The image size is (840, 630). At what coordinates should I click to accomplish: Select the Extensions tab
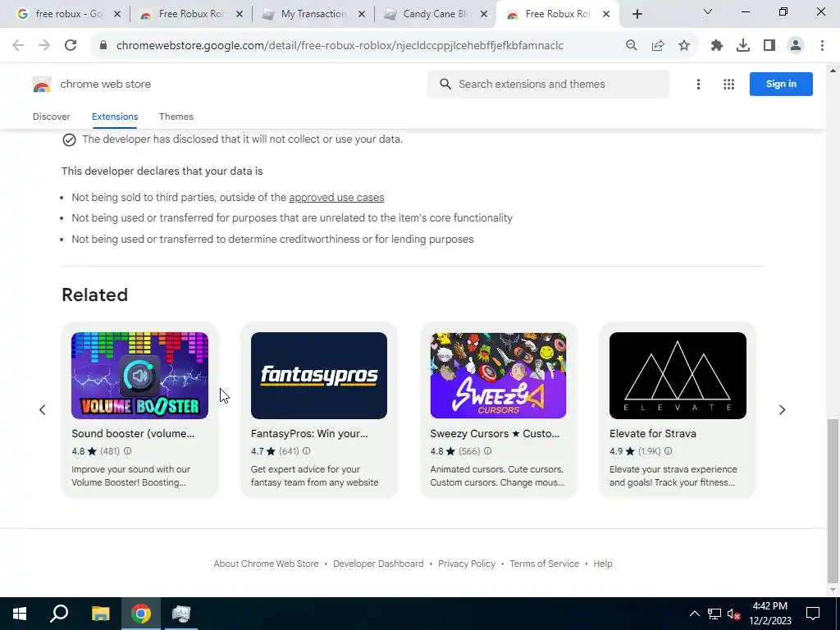pyautogui.click(x=115, y=116)
